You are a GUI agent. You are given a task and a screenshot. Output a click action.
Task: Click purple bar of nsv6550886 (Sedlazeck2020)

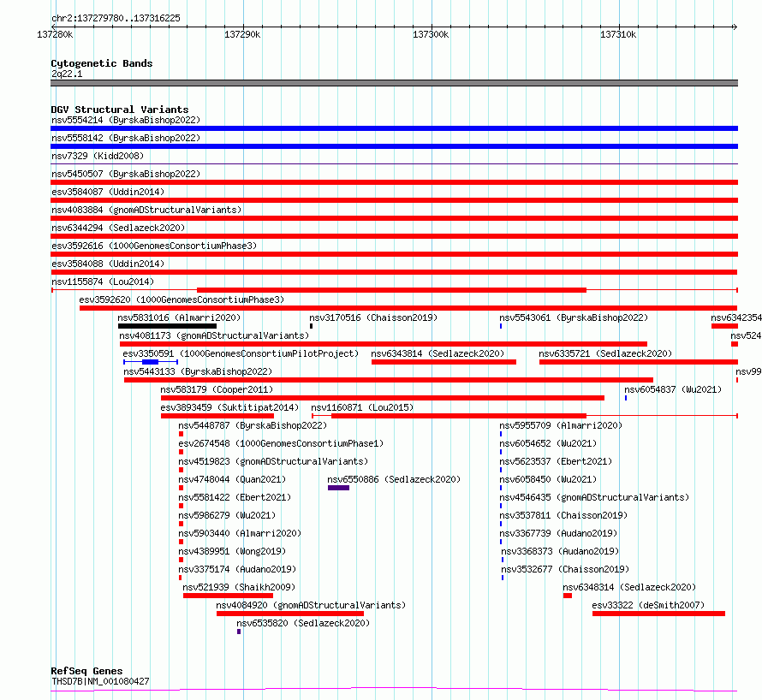338,488
